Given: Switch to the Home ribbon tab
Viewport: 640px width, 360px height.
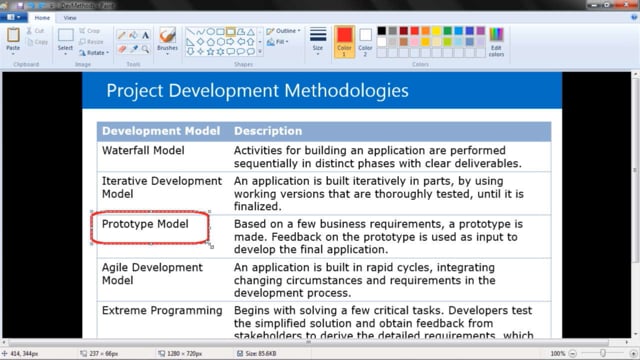Looking at the screenshot, I should 42,18.
